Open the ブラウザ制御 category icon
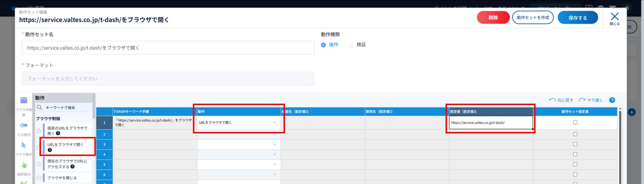This screenshot has width=644, height=184. coord(24,100)
